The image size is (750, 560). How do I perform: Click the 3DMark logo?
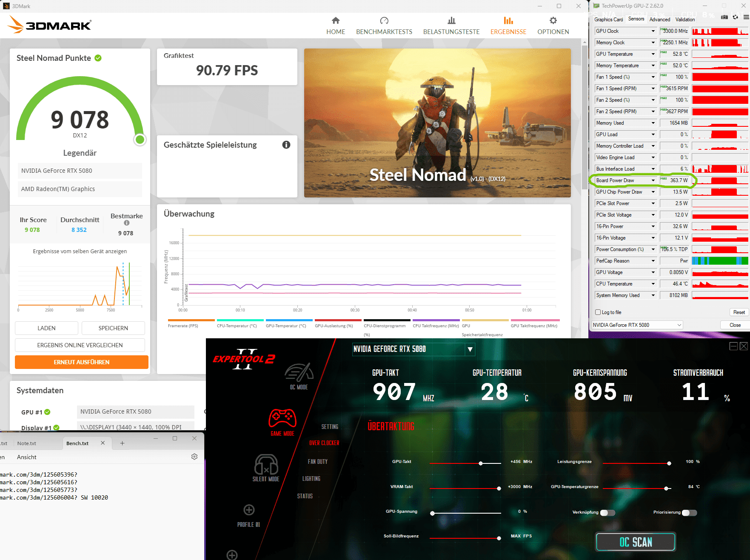[x=49, y=25]
